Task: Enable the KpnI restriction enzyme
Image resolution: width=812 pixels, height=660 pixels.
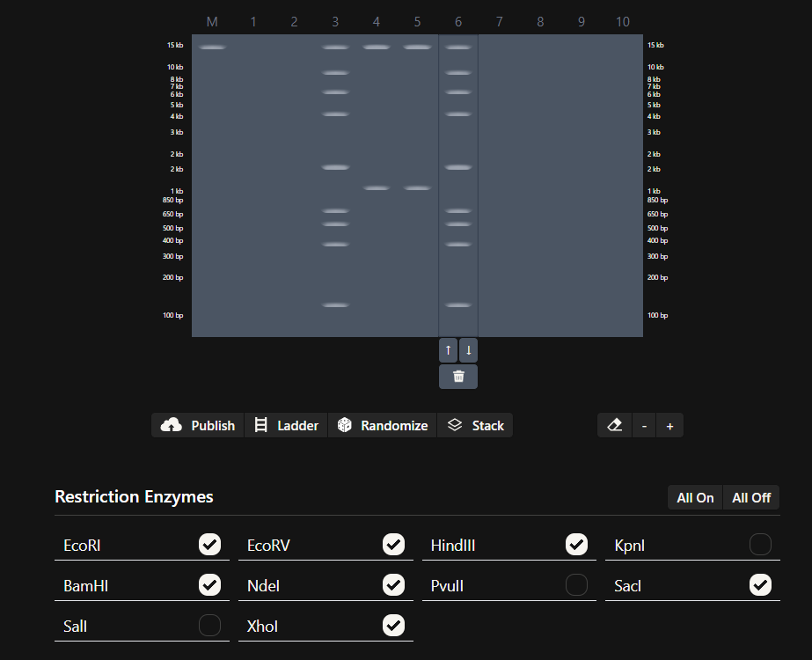Action: pos(760,544)
